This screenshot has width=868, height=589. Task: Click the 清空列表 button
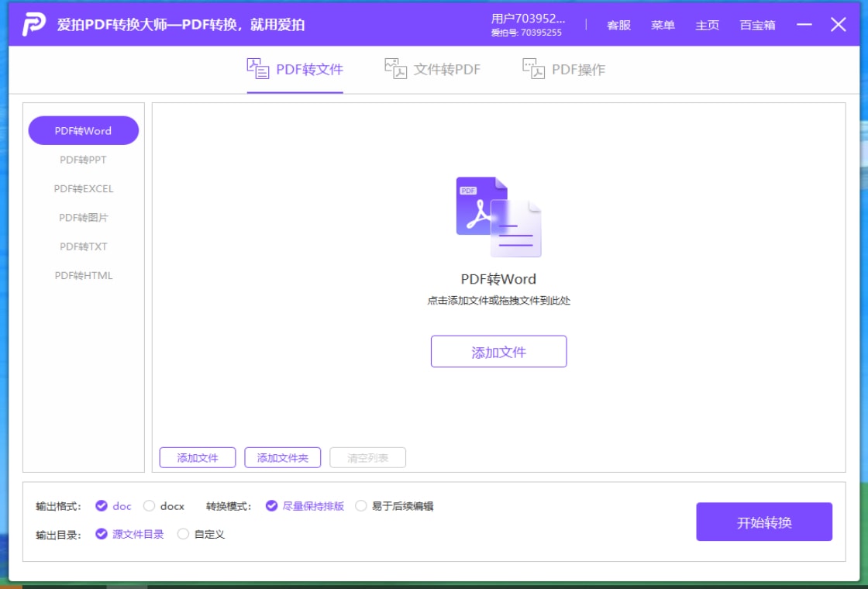tap(367, 458)
